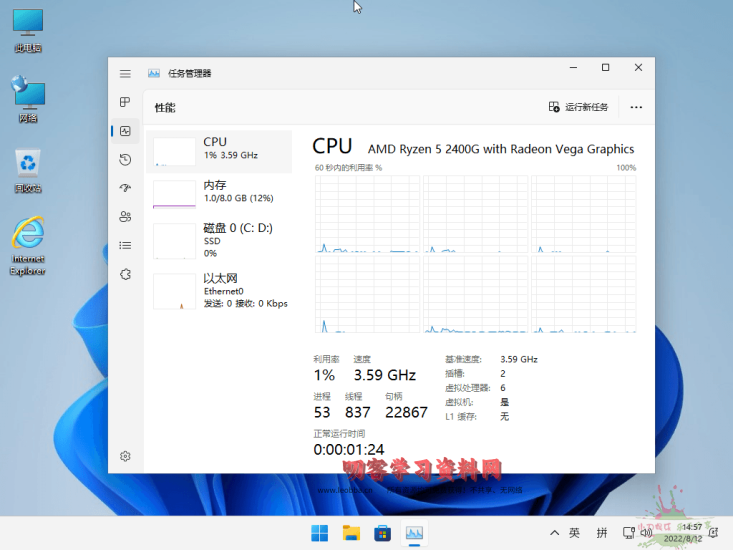Open 网络 network desktop icon
The width and height of the screenshot is (733, 550).
pyautogui.click(x=28, y=100)
